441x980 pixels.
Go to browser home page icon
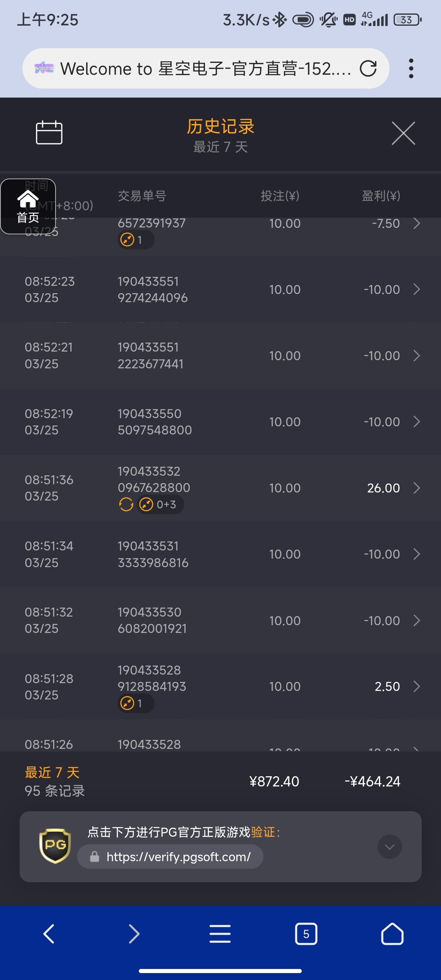click(x=392, y=934)
